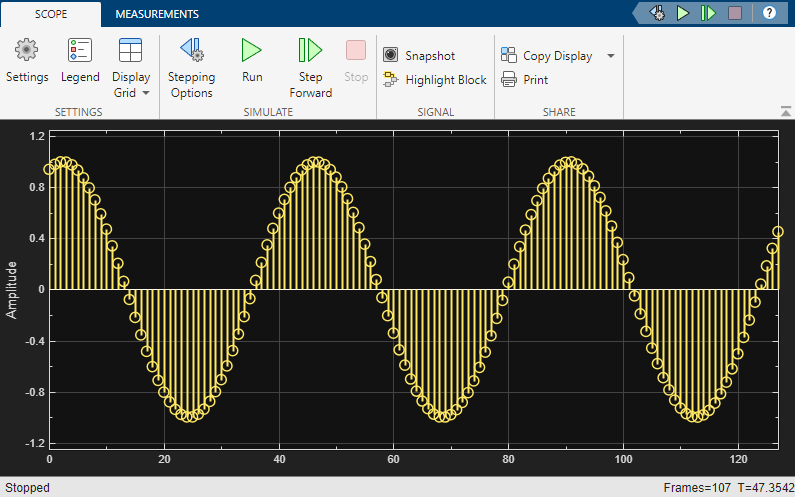
Task: Expand the Copy Display dropdown arrow
Action: point(611,56)
